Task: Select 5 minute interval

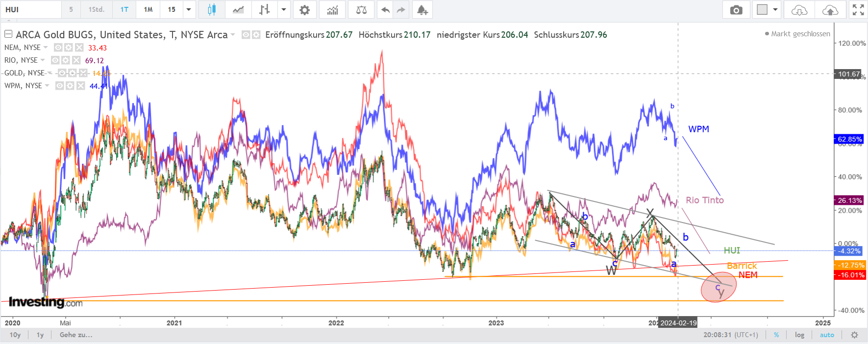Action: [x=71, y=10]
